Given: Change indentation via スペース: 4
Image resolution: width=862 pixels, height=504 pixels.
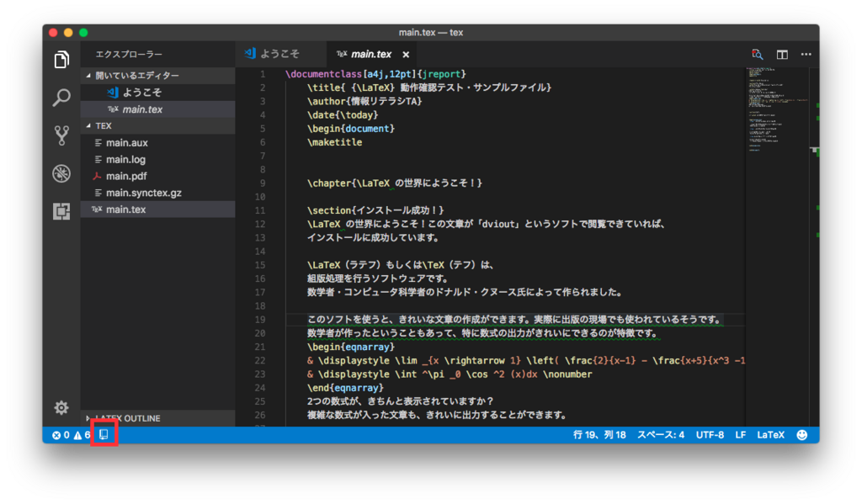Looking at the screenshot, I should (661, 435).
